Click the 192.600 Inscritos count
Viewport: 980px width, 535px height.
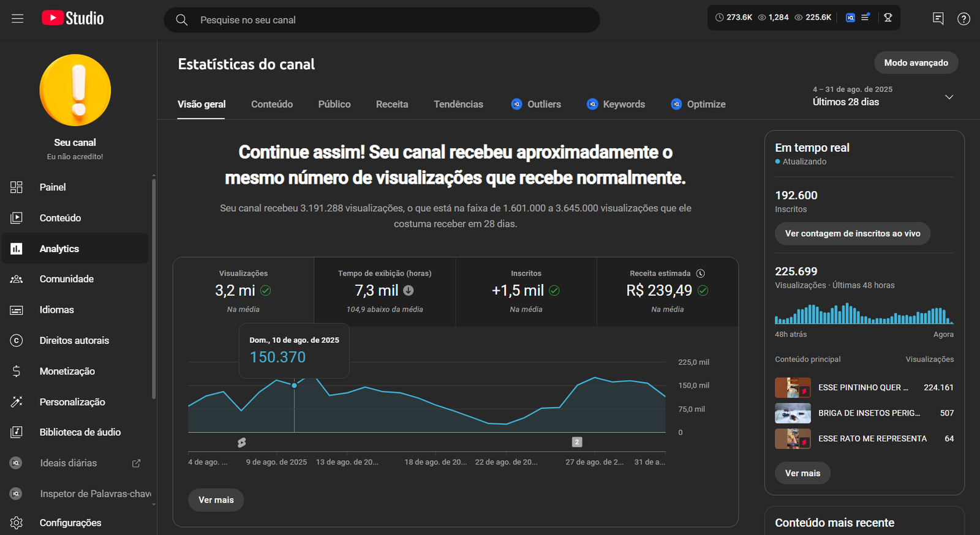(796, 195)
